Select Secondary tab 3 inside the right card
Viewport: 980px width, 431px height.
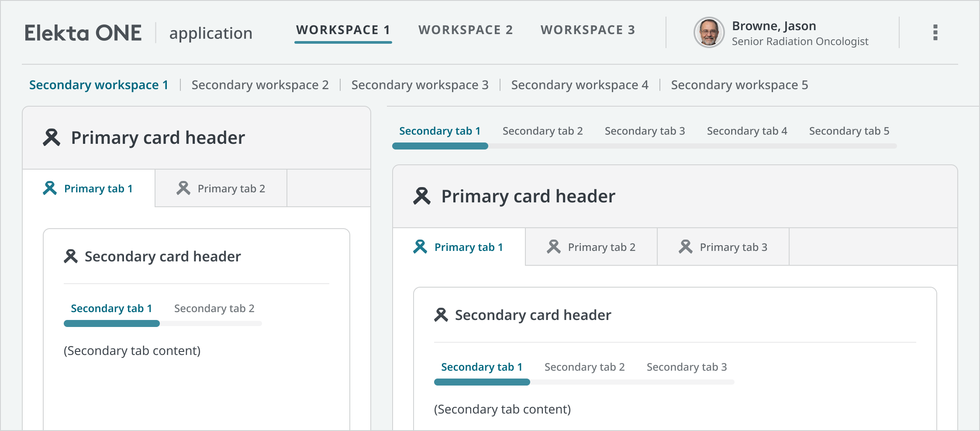click(x=687, y=367)
